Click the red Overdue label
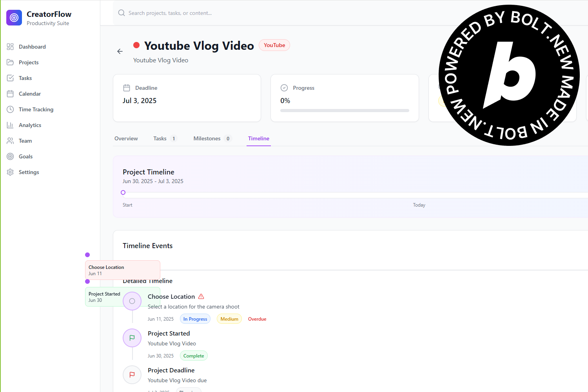 coord(257,319)
